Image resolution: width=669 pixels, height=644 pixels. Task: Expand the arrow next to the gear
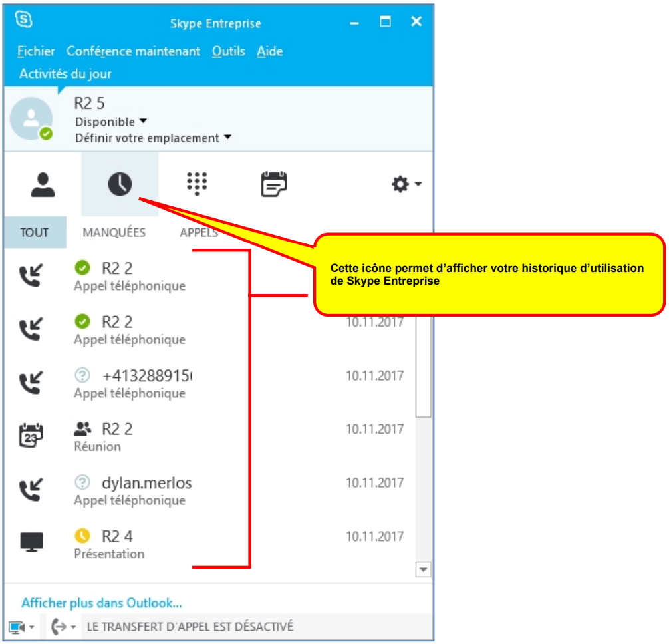418,184
